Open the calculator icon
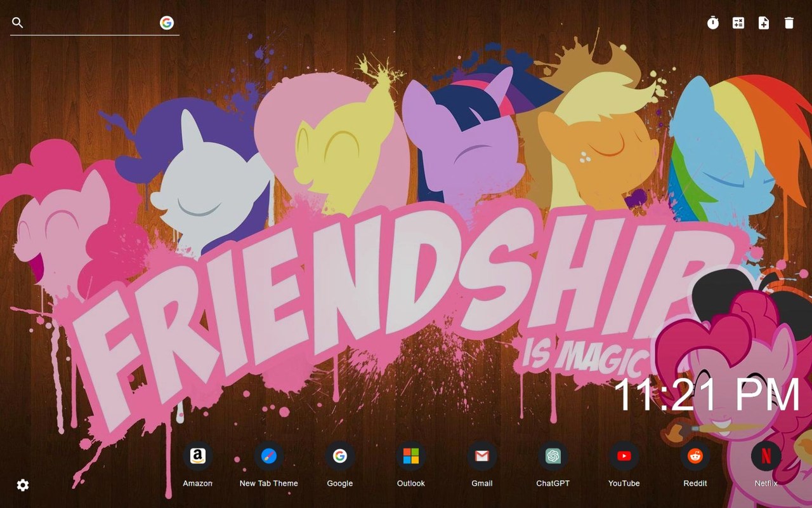Image resolution: width=812 pixels, height=508 pixels. (738, 23)
